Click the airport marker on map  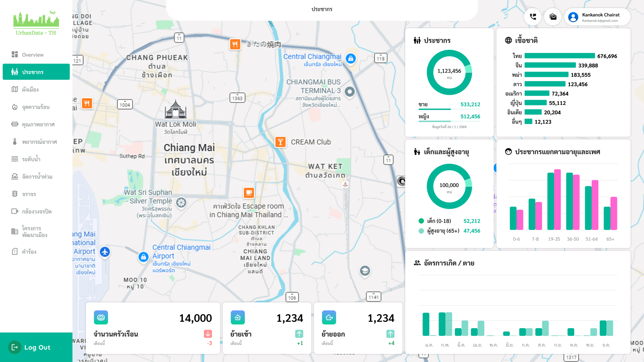click(x=105, y=252)
